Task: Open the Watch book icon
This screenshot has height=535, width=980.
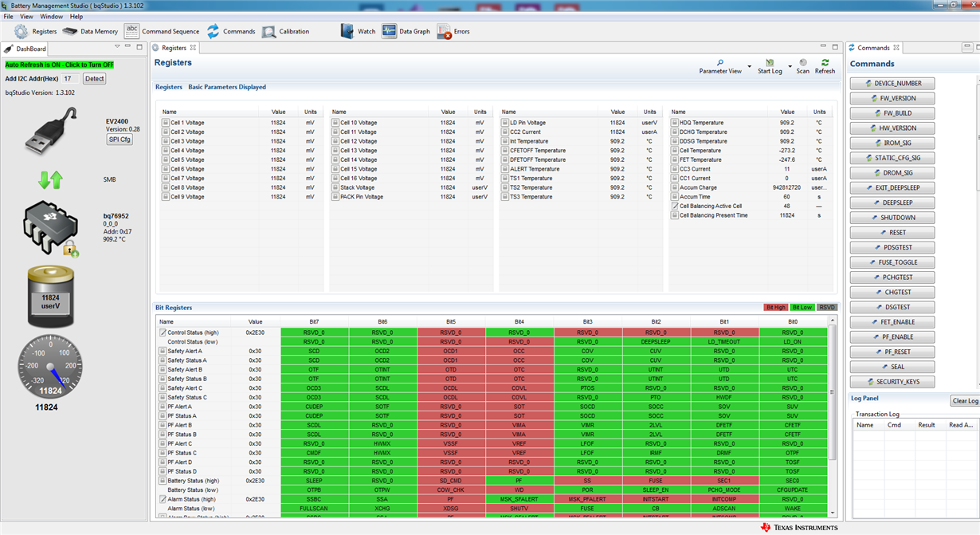Action: pyautogui.click(x=347, y=31)
